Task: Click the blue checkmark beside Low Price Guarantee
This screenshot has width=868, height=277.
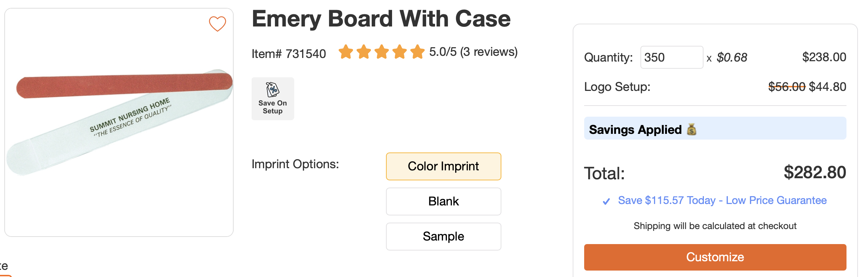Action: pyautogui.click(x=606, y=201)
